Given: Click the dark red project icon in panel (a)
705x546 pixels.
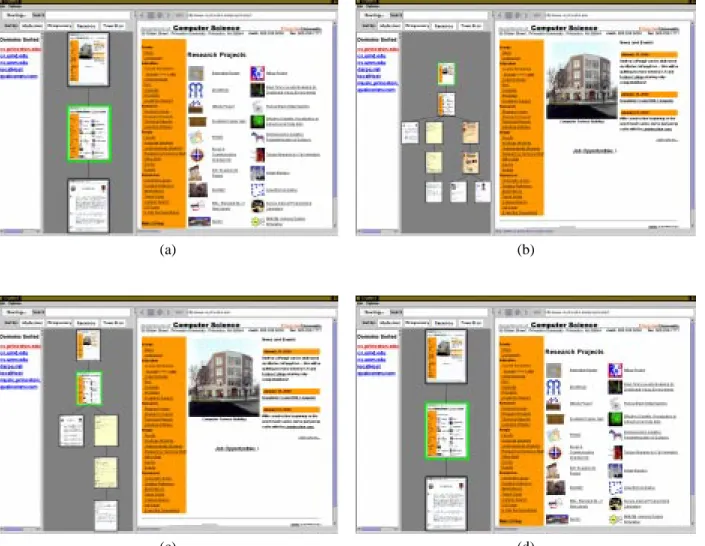Looking at the screenshot, I should click(259, 155).
